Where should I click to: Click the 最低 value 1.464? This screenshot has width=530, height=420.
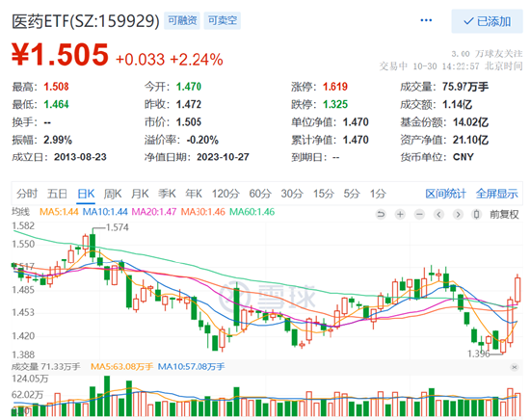(56, 104)
